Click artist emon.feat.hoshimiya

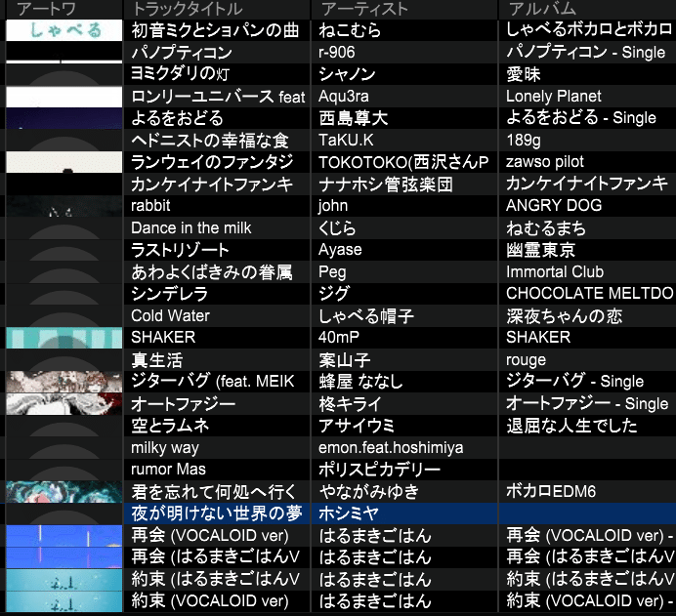pyautogui.click(x=391, y=448)
